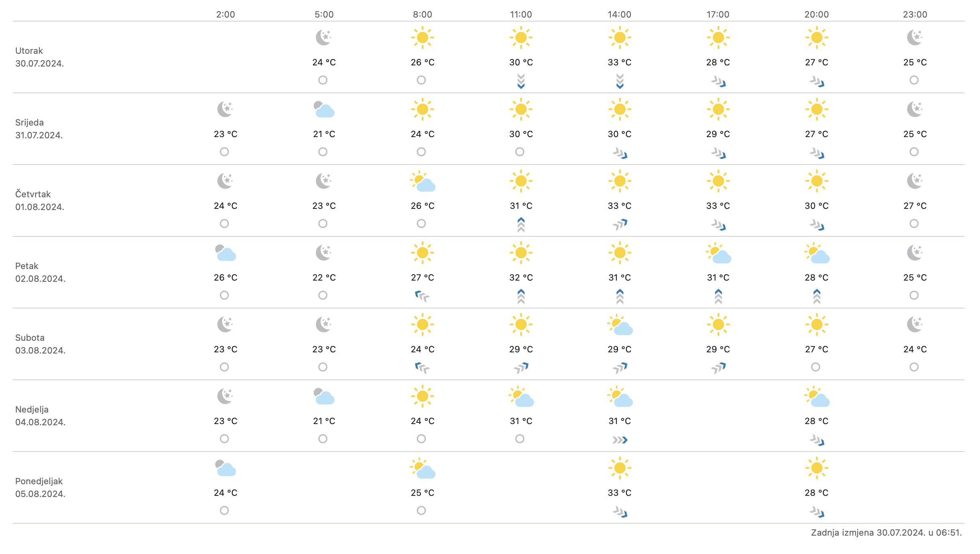
Task: Click the cloudy night icon for Srijeda at 5:00
Action: coord(324,110)
